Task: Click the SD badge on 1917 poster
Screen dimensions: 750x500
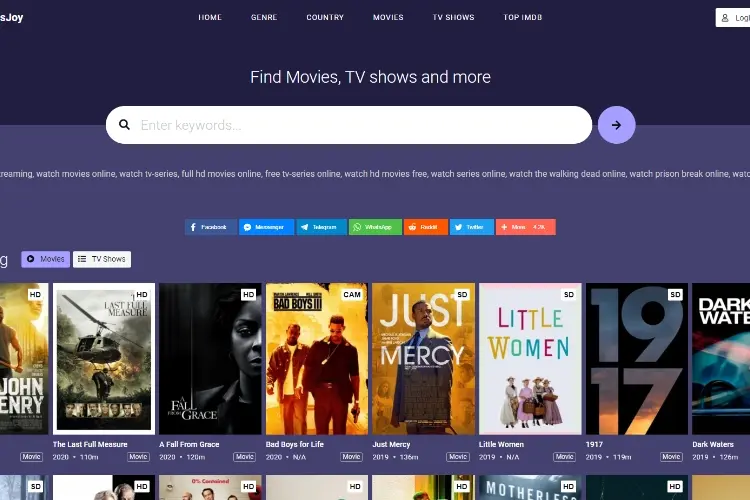Action: click(675, 295)
